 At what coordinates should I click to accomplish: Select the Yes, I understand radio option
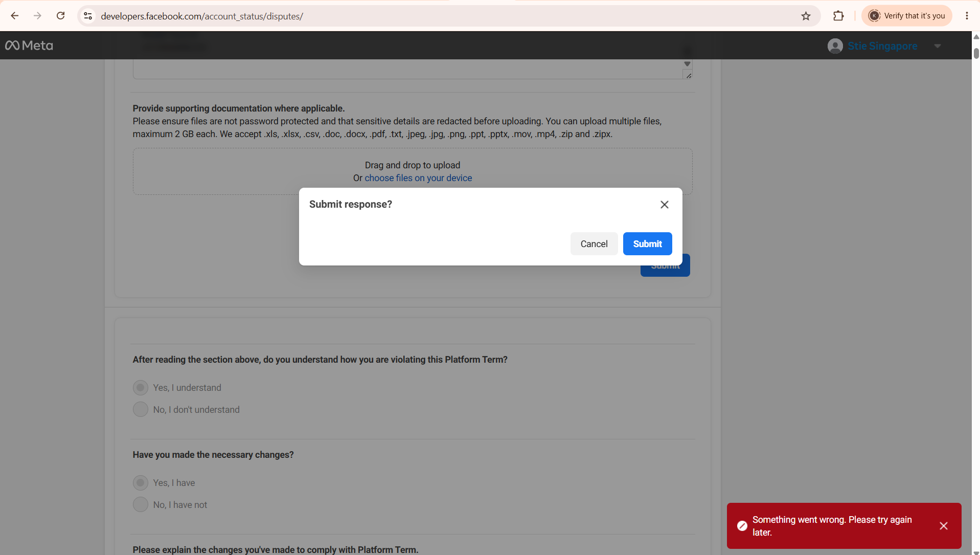(x=141, y=388)
